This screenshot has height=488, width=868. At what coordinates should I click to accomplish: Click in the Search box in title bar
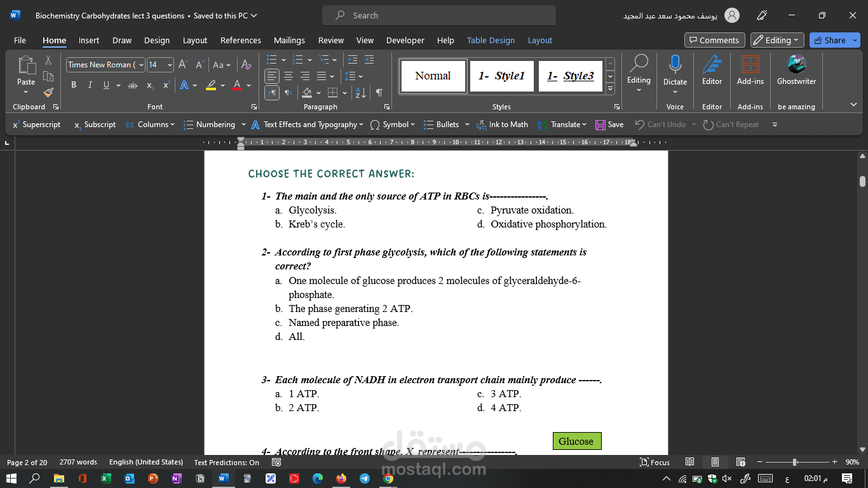point(439,15)
